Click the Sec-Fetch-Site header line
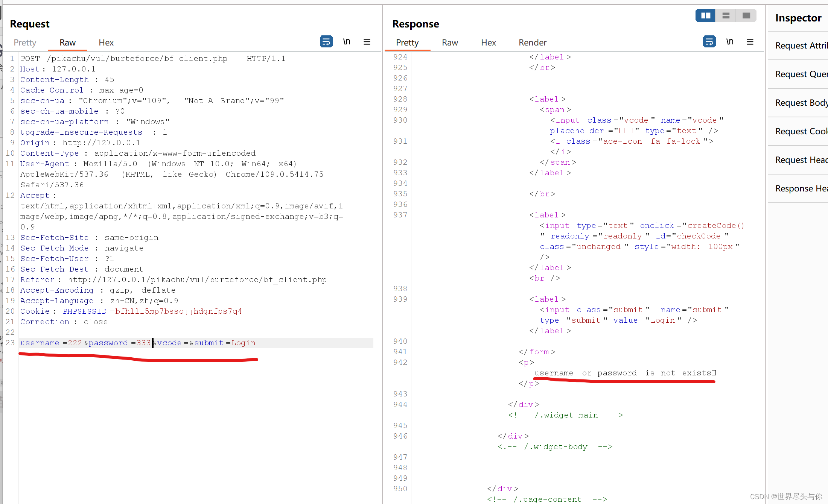 [89, 237]
